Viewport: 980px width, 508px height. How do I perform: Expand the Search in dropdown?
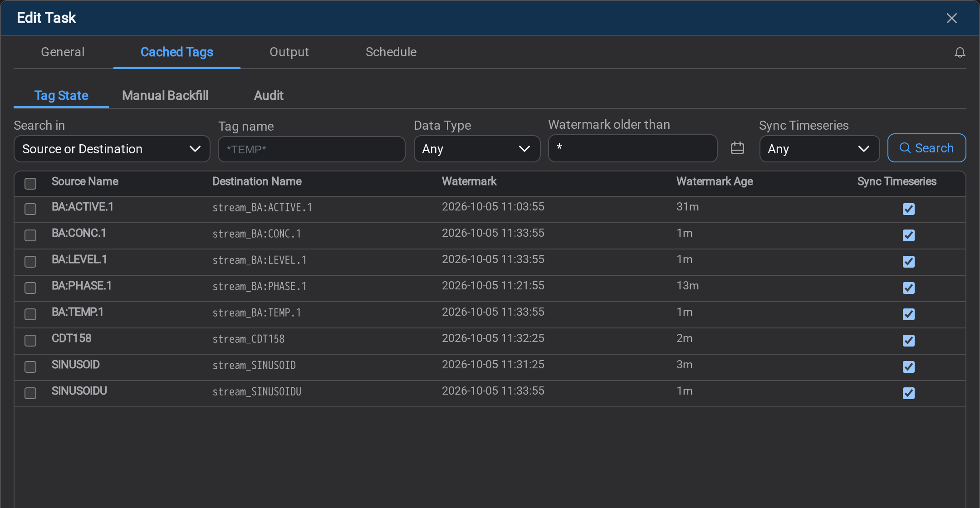click(112, 149)
